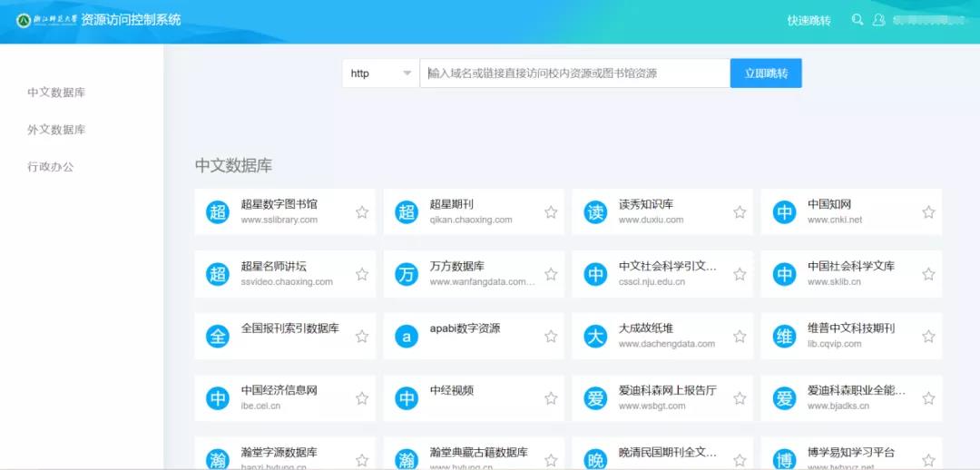Open www.bjadks.cn card's round icon
Viewport: 980px width, 470px height.
click(x=784, y=398)
